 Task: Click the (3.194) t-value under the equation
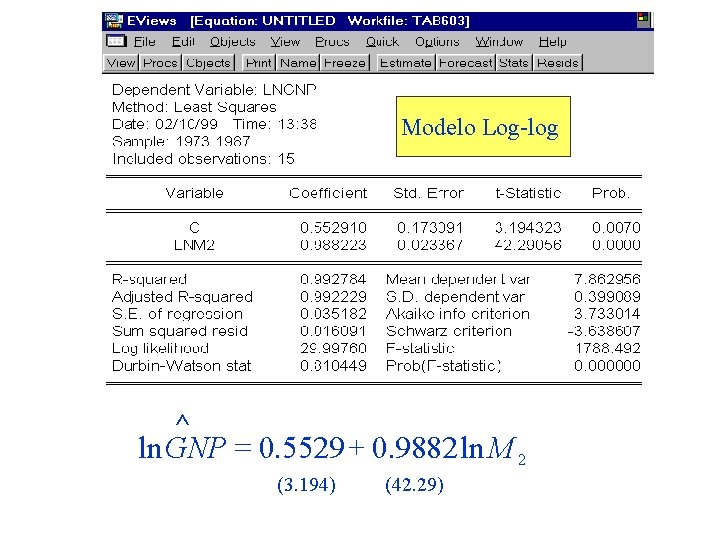pyautogui.click(x=306, y=485)
